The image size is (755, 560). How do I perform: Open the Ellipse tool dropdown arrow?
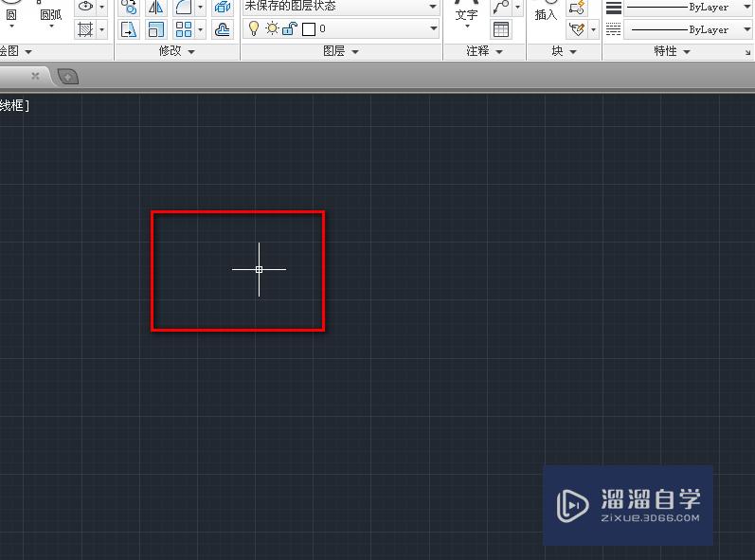click(x=101, y=7)
